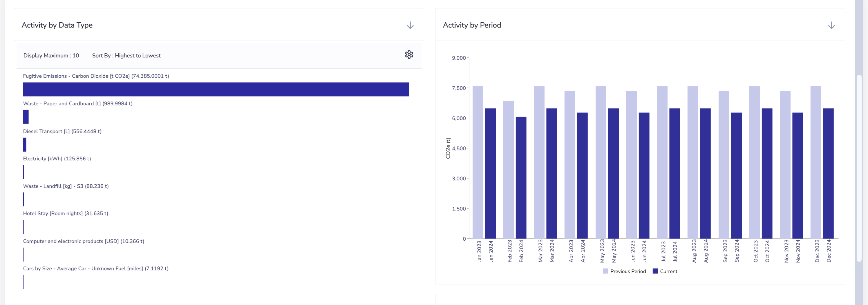The height and width of the screenshot is (305, 868).
Task: Click the Dec 2024 current period bar
Action: tap(828, 173)
